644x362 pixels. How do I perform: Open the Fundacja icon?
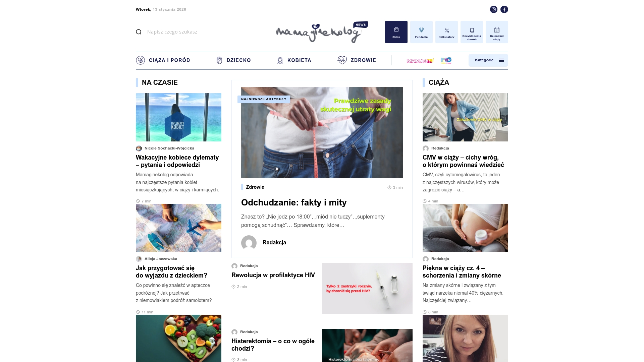421,32
